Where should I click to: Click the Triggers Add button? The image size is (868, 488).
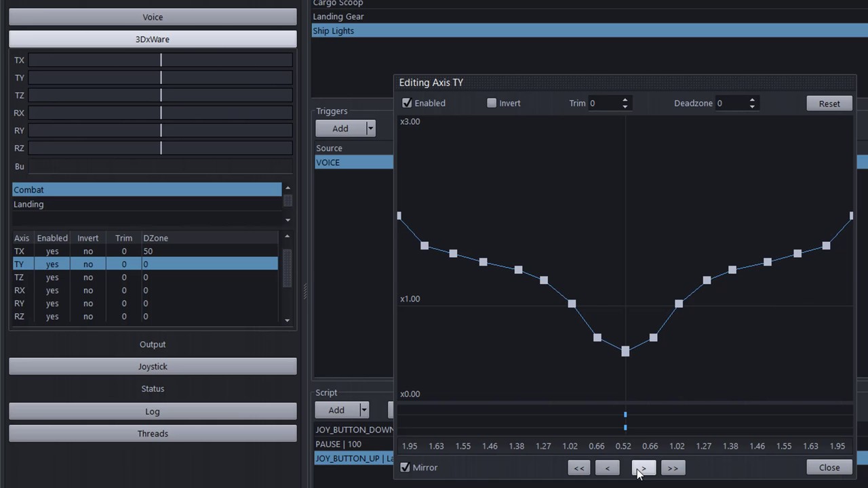340,129
